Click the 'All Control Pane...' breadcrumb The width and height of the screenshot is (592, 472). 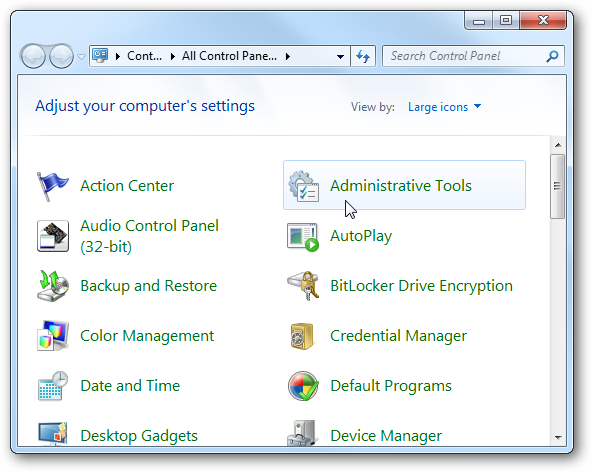tap(229, 56)
